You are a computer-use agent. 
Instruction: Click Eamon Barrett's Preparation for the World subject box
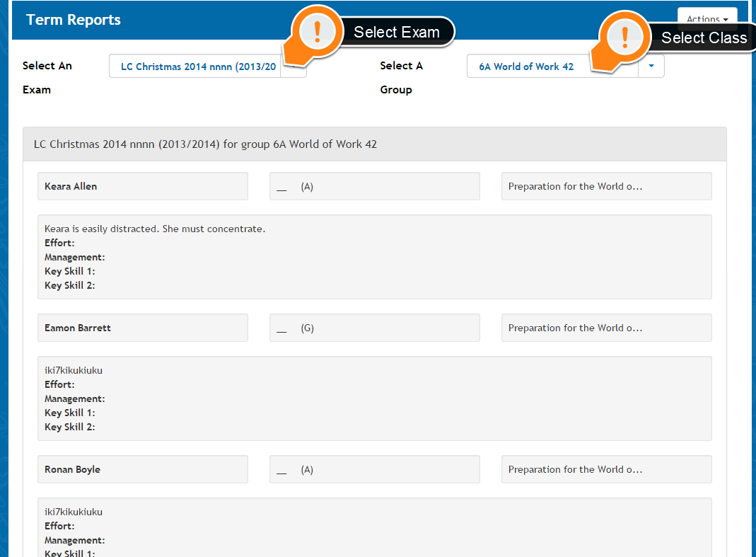point(607,328)
